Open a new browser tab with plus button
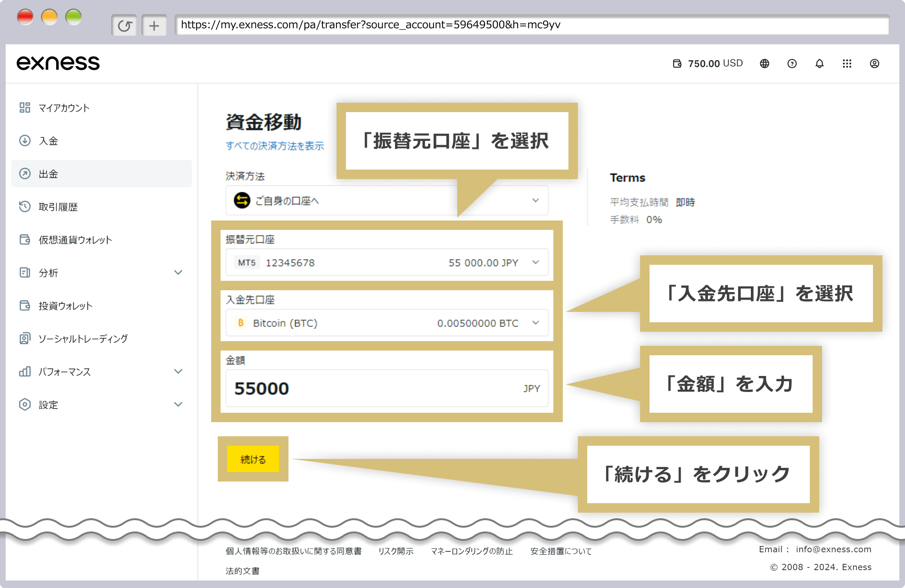This screenshot has width=905, height=588. point(154,25)
